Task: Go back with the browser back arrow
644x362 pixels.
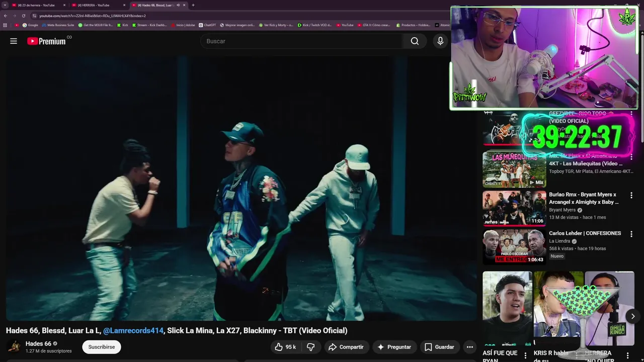Action: (5, 16)
